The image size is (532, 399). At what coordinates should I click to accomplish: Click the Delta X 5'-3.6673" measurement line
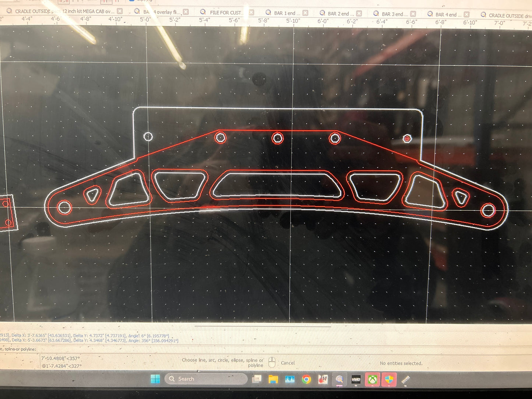(89, 340)
